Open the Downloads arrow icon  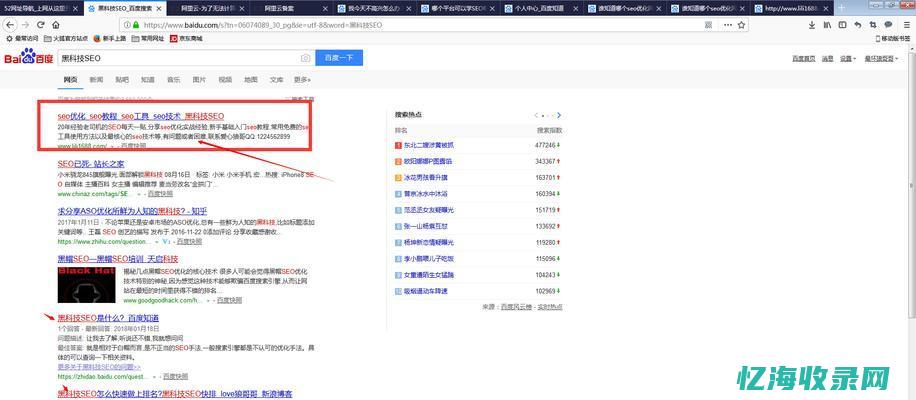click(x=812, y=25)
